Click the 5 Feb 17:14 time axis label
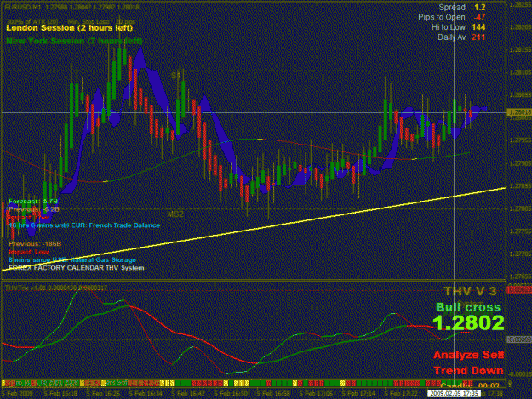Image resolution: width=532 pixels, height=399 pixels. [x=360, y=394]
